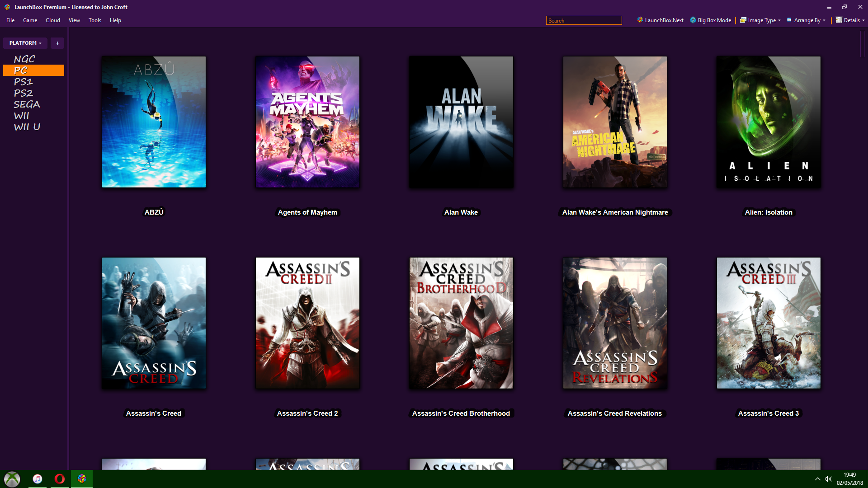Select the NGC platform

(33, 59)
